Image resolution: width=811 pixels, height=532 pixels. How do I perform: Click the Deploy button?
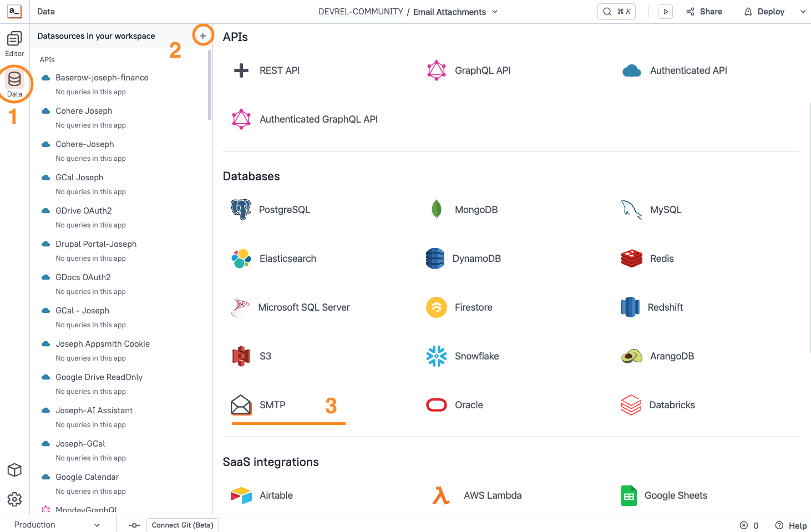coord(764,12)
